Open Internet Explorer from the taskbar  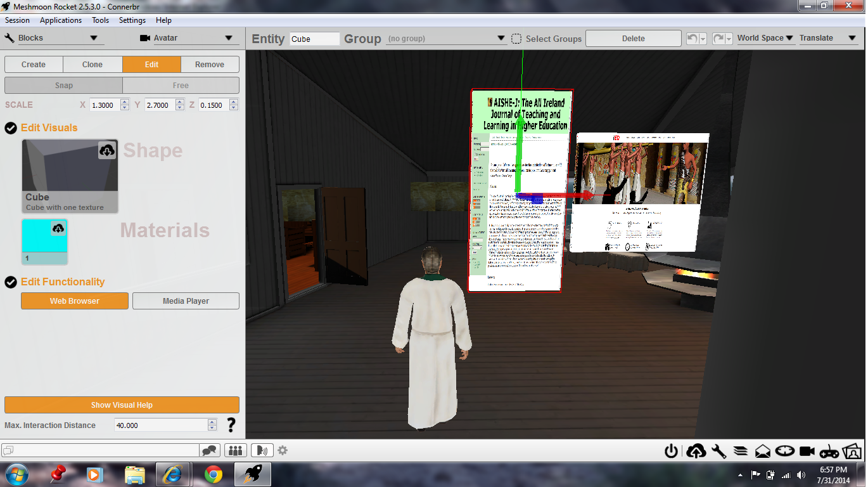coord(173,474)
